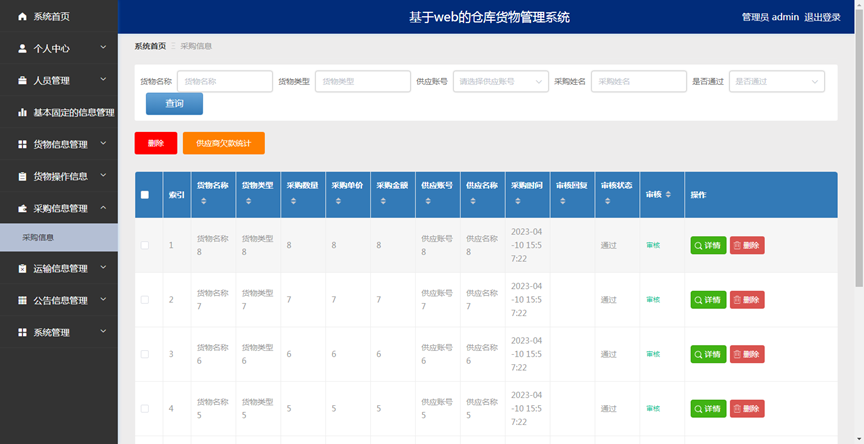Click 通过 status in row 2
864x444 pixels.
[x=609, y=300]
